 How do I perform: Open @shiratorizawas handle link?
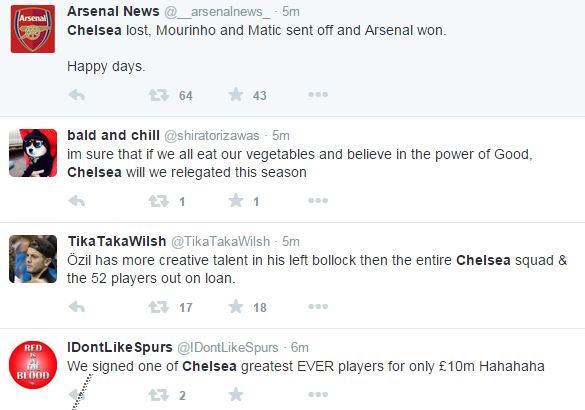click(212, 135)
